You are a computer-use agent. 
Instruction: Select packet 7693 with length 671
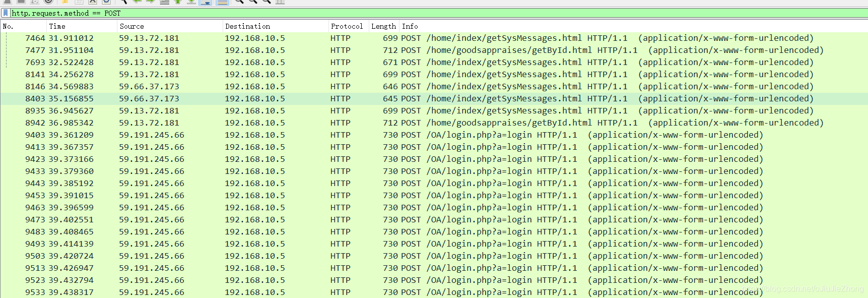434,62
